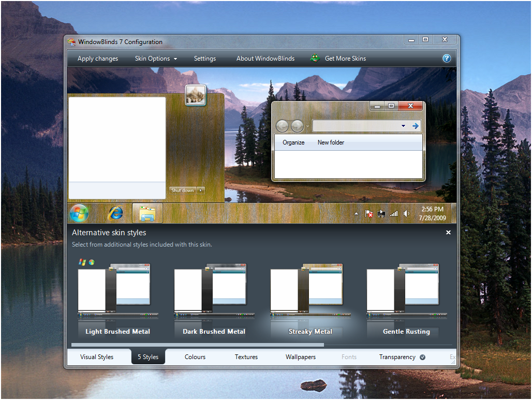Toggle the clock display in the preview tray
This screenshot has width=532, height=400.
[433, 213]
